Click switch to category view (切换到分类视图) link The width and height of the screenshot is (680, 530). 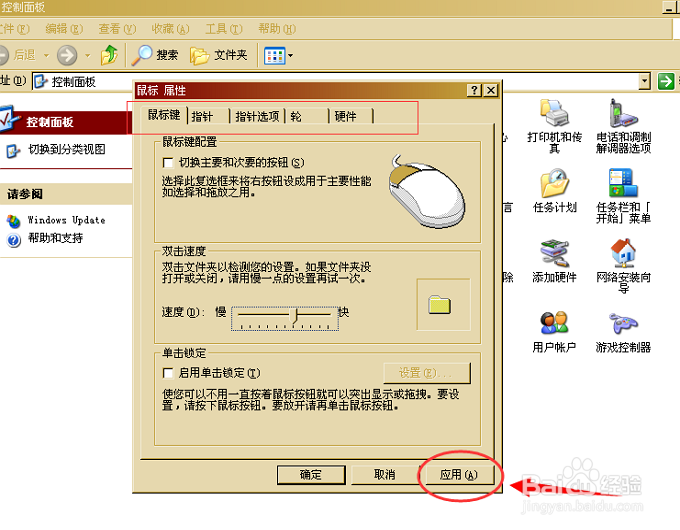(x=67, y=150)
